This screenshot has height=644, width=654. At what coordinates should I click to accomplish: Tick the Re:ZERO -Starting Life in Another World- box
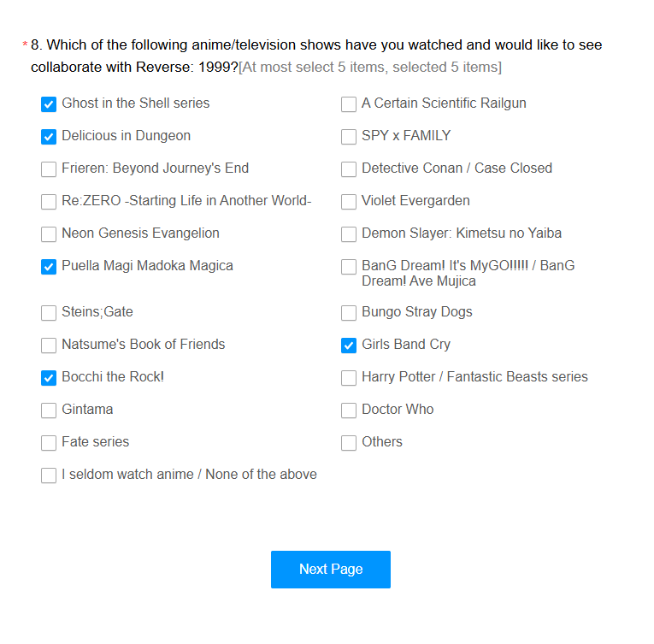49,202
